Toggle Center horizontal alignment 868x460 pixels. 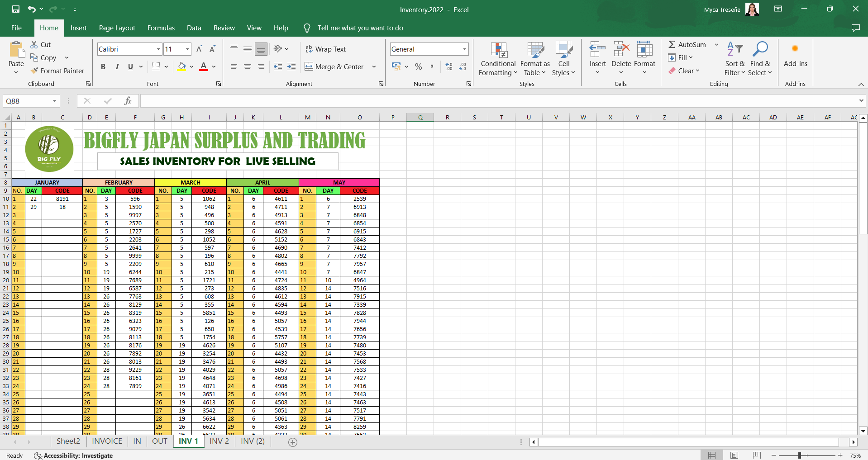point(248,66)
